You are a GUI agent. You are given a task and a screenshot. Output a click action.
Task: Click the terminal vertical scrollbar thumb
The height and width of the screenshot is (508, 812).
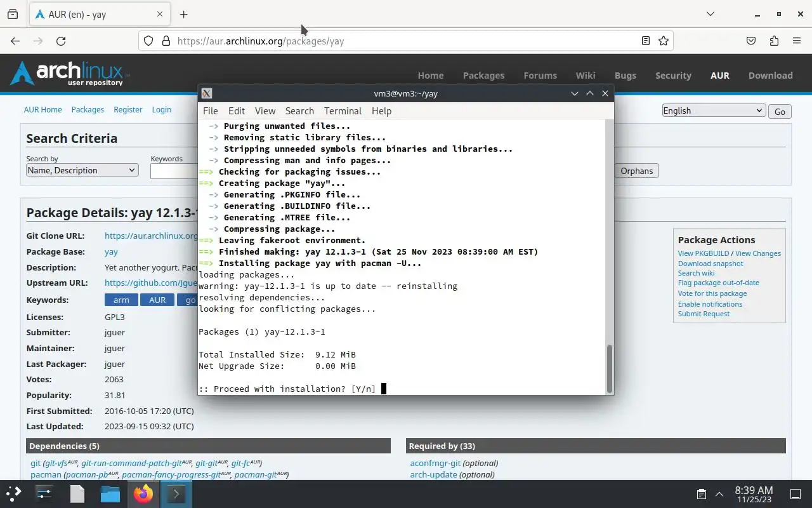tap(610, 368)
